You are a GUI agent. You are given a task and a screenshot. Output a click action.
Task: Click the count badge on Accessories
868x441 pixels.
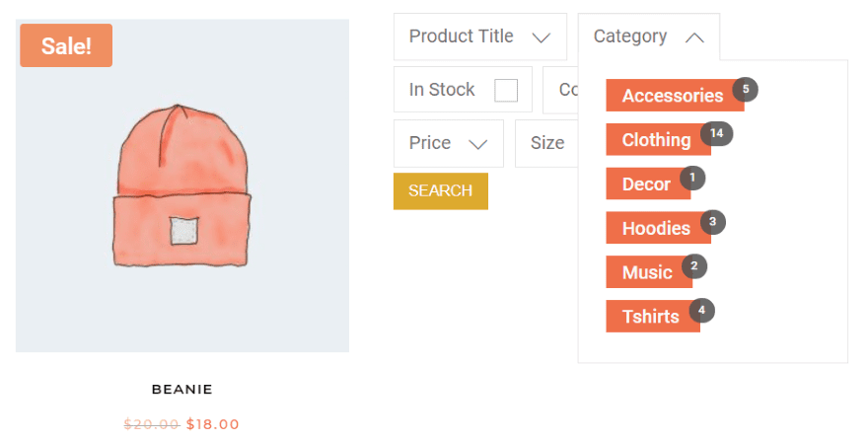746,89
